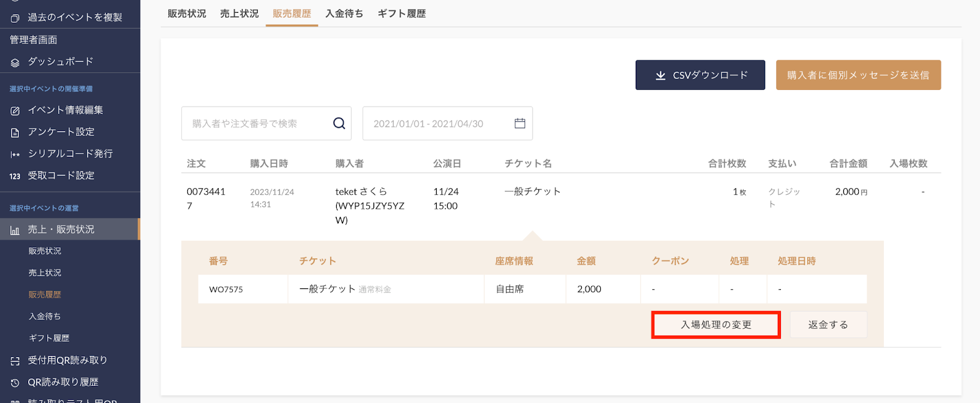Click the bar chart icon beside 売上・販売状況
Image resolution: width=980 pixels, height=403 pixels.
[x=15, y=230]
